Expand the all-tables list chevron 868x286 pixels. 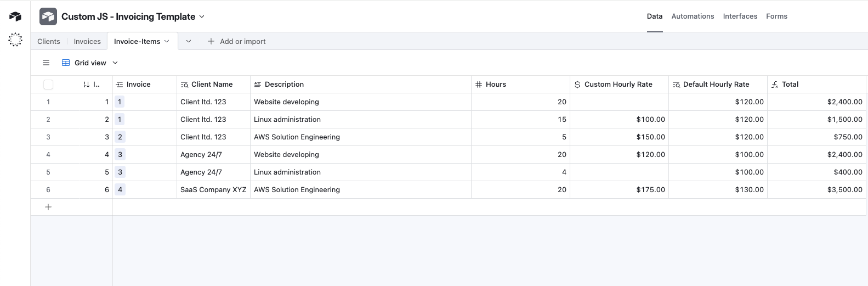point(189,41)
